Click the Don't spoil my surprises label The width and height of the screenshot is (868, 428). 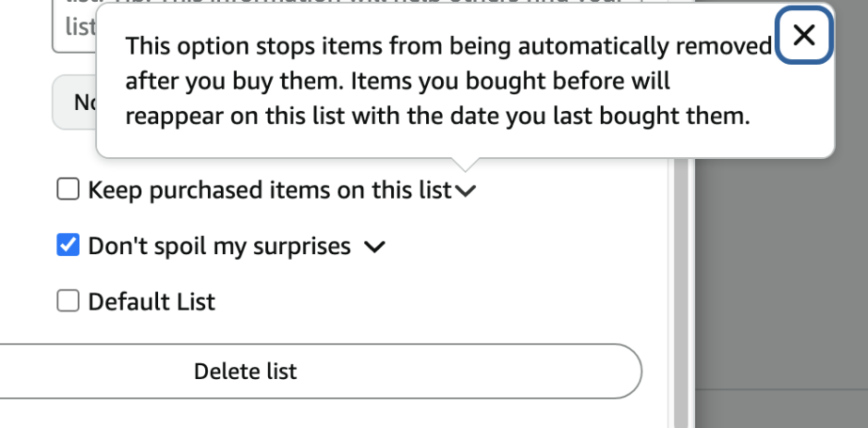pyautogui.click(x=219, y=246)
